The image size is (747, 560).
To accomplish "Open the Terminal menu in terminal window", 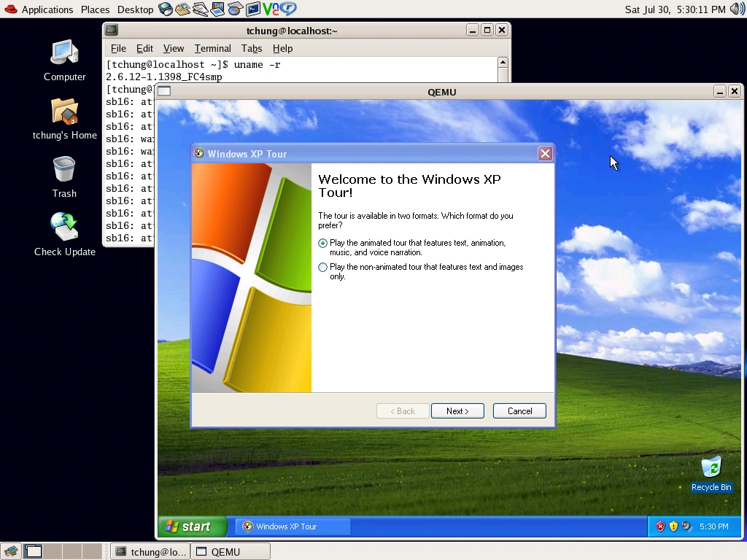I will coord(212,49).
